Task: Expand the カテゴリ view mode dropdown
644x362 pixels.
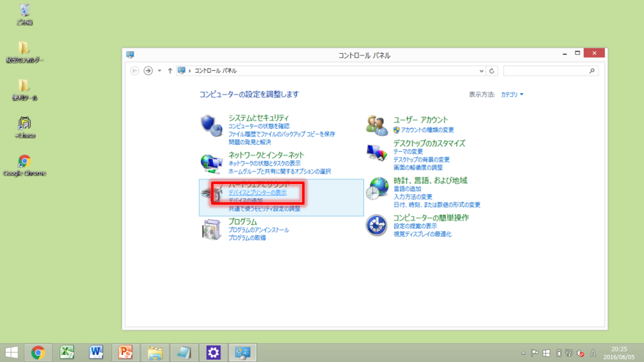Action: tap(512, 95)
